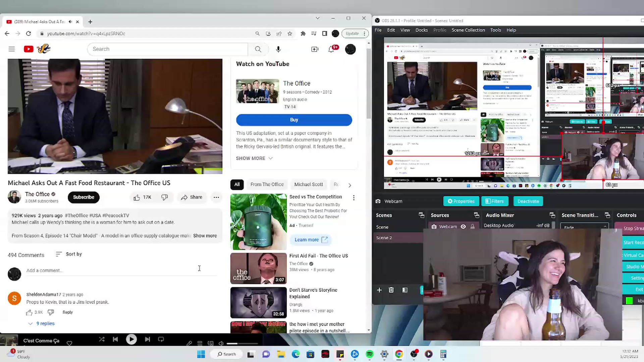
Task: Start voice search with the microphone
Action: tap(278, 49)
